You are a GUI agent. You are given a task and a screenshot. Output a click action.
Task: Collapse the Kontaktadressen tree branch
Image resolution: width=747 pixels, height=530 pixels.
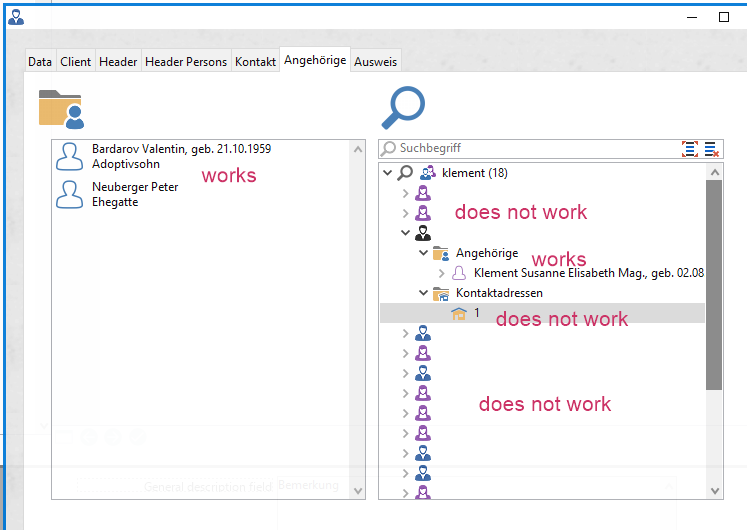(x=423, y=294)
